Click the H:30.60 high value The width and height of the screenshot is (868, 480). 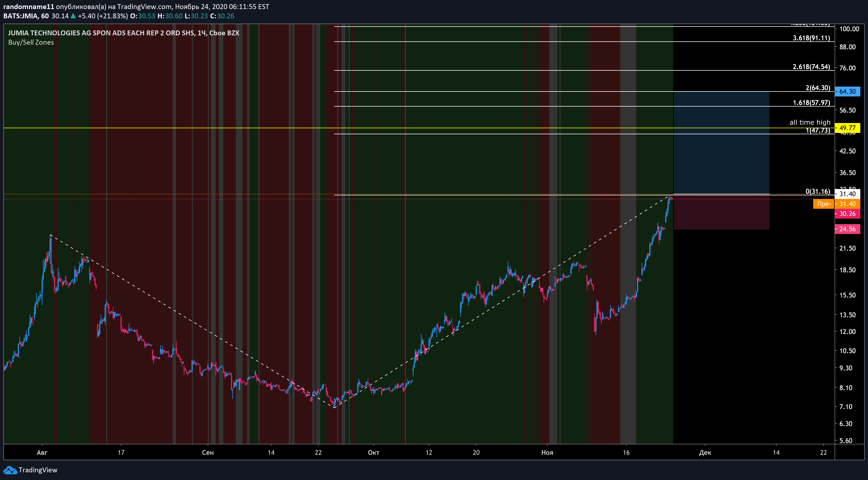[x=170, y=16]
